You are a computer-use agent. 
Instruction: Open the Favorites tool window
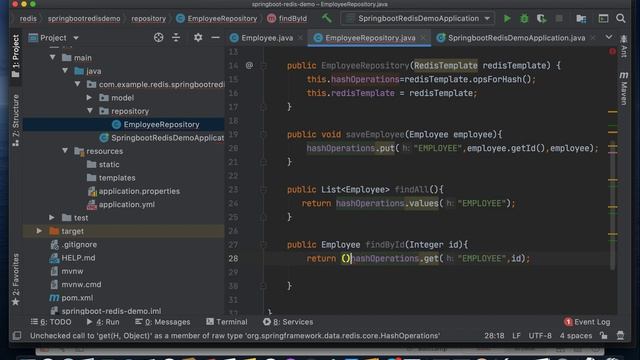[16, 280]
